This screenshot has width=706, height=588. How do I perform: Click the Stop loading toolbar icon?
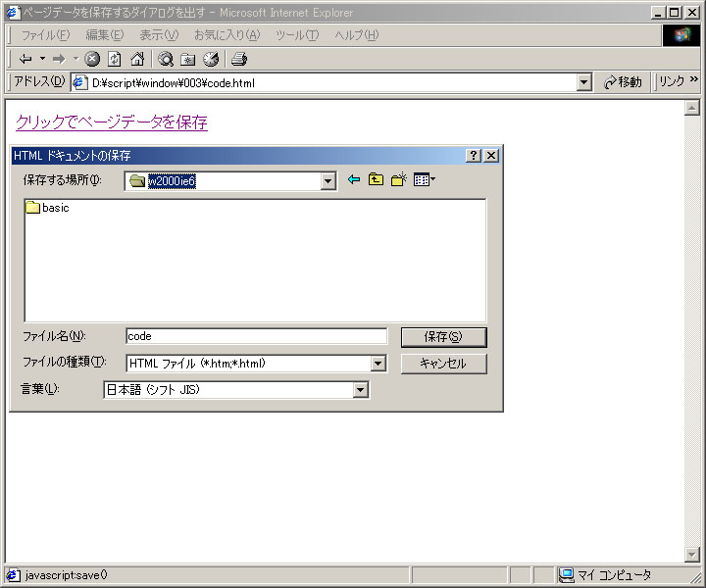(x=92, y=59)
